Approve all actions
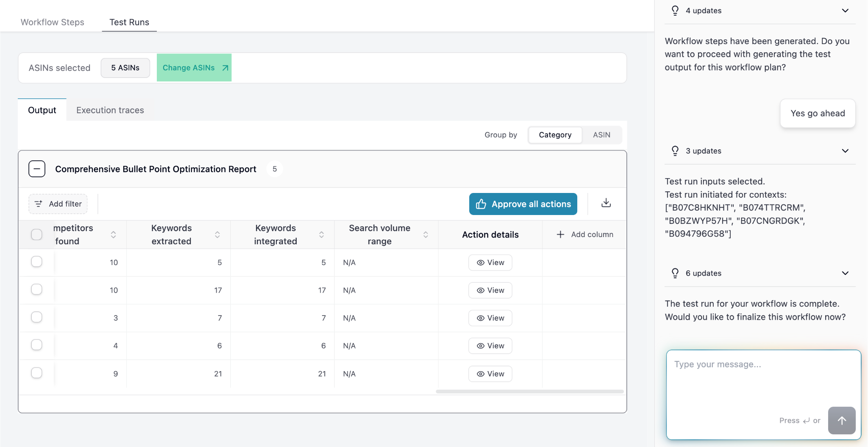The image size is (868, 447). tap(523, 204)
